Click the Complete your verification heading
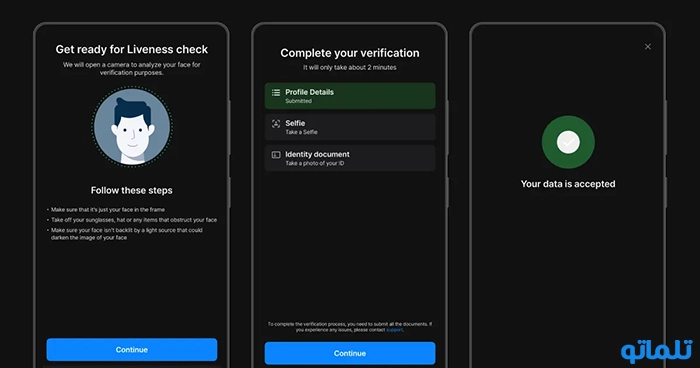 [350, 53]
